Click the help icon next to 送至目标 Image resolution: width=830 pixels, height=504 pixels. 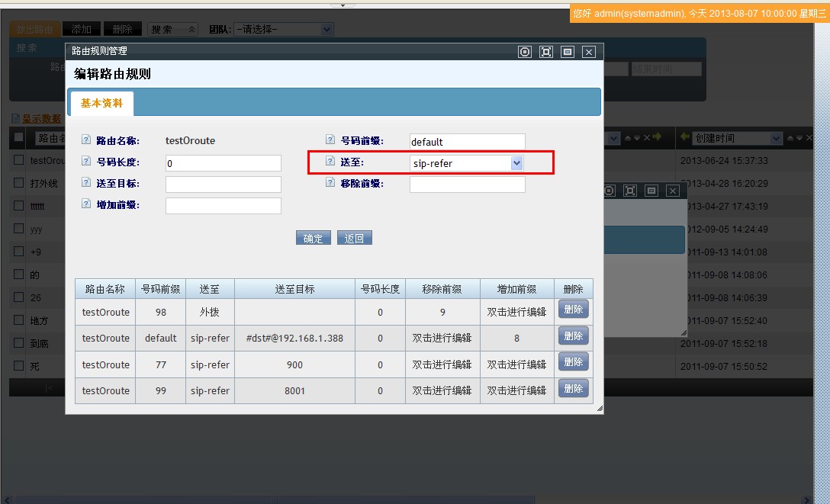pyautogui.click(x=86, y=183)
